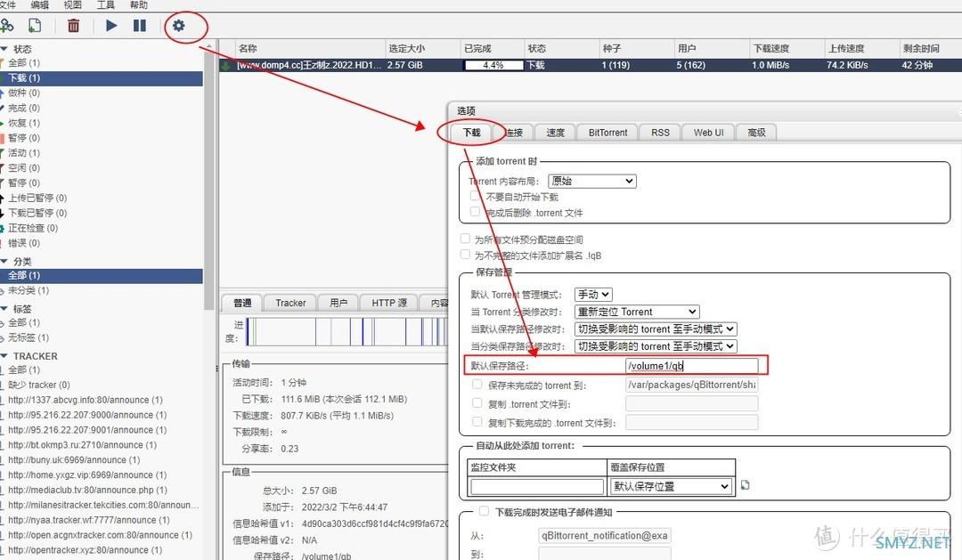Open the 工具 menu
This screenshot has height=560, width=962.
click(105, 5)
